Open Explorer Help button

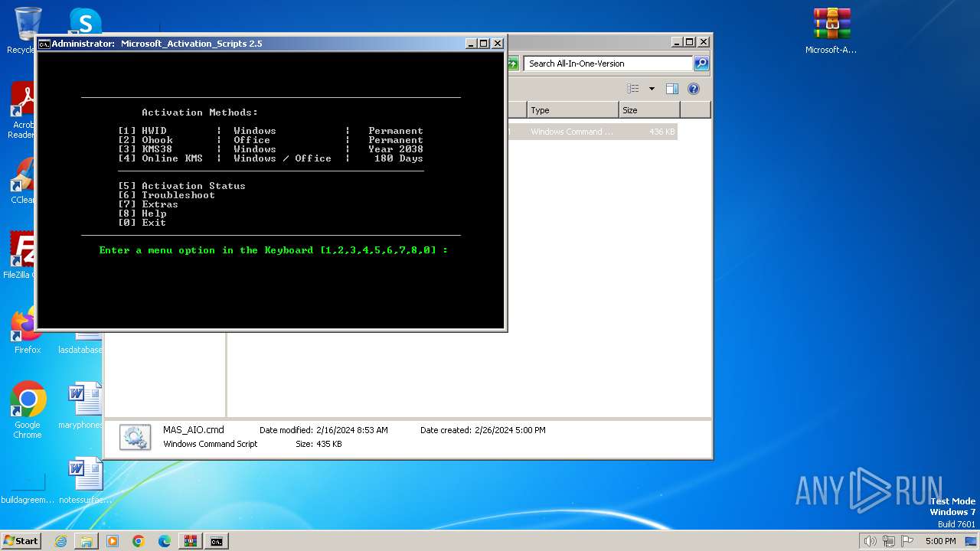point(694,89)
